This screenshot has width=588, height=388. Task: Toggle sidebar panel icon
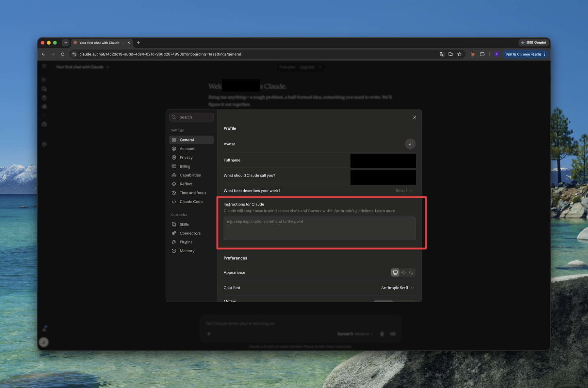pos(44,66)
